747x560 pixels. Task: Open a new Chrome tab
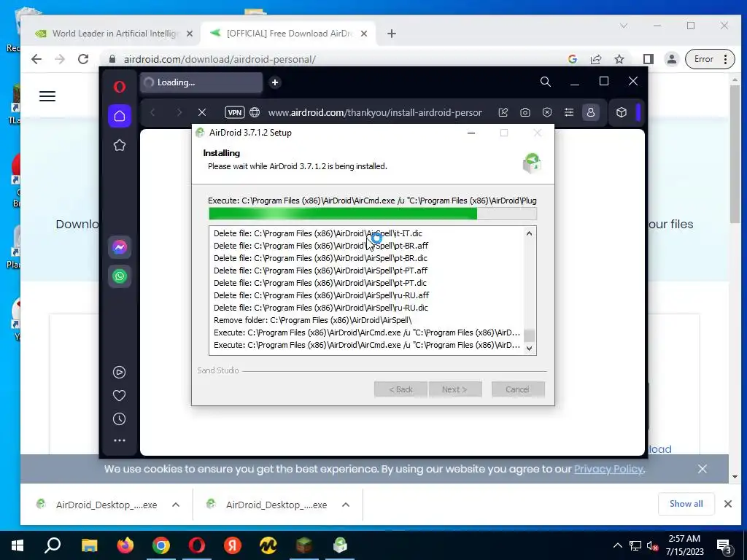392,34
